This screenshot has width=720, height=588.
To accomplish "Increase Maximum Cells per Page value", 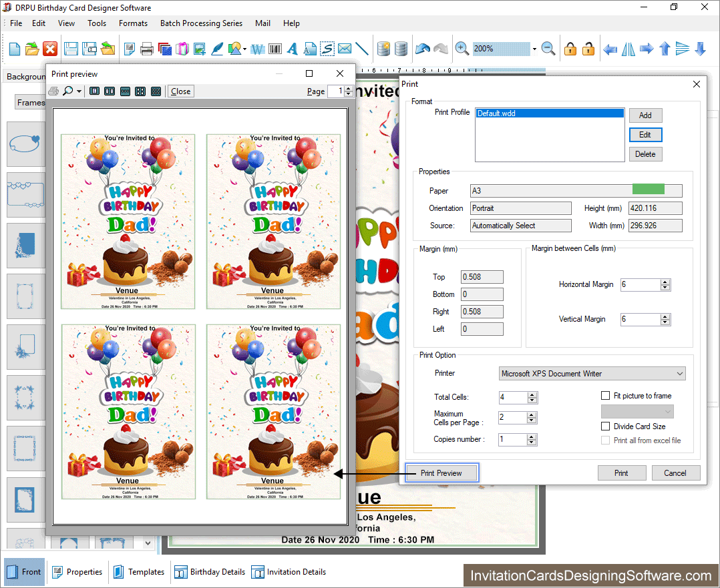I will tap(532, 415).
